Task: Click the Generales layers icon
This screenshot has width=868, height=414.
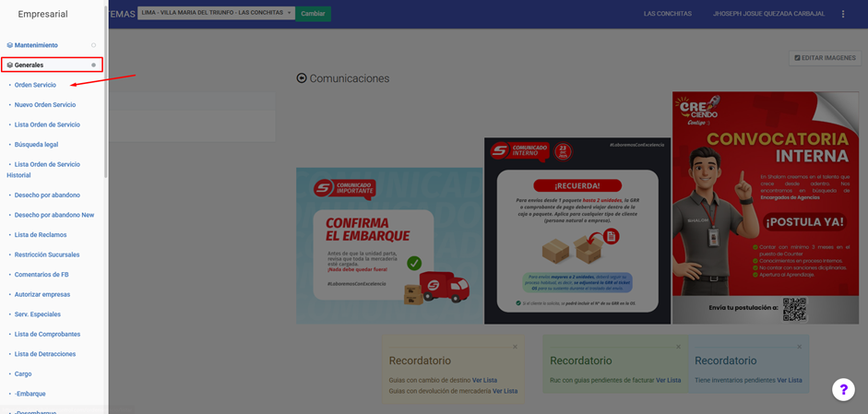Action: 10,65
